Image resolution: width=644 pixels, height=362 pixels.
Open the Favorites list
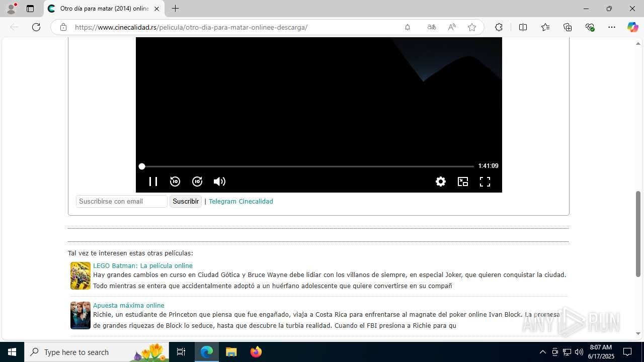tap(545, 27)
